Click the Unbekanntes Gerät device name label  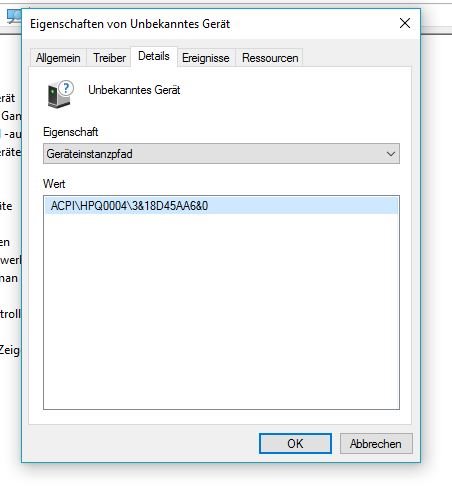coord(134,90)
